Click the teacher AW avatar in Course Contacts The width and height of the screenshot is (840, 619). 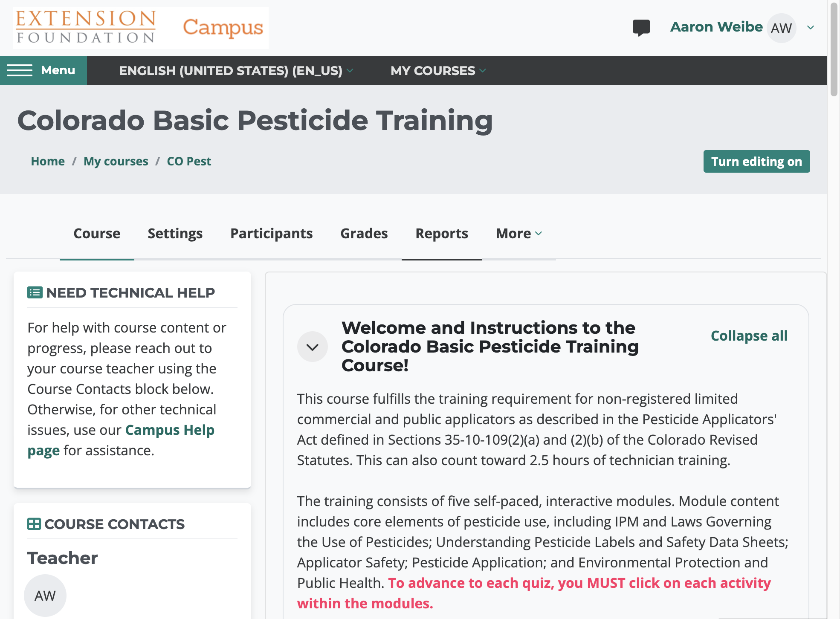(x=45, y=596)
